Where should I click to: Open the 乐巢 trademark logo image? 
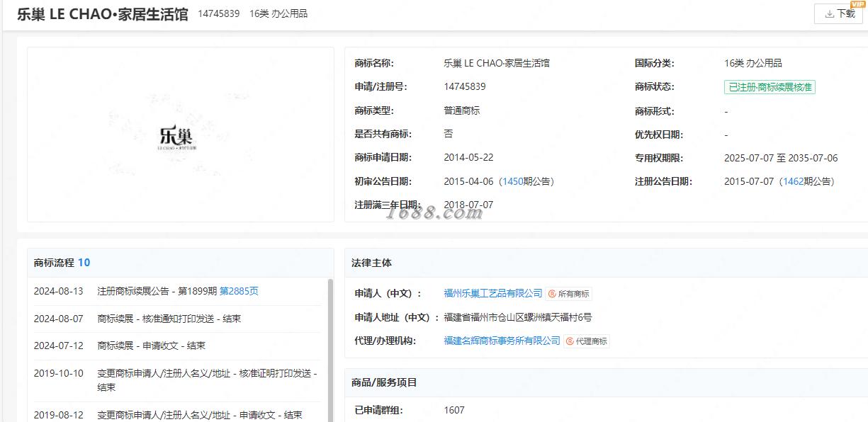(x=176, y=137)
